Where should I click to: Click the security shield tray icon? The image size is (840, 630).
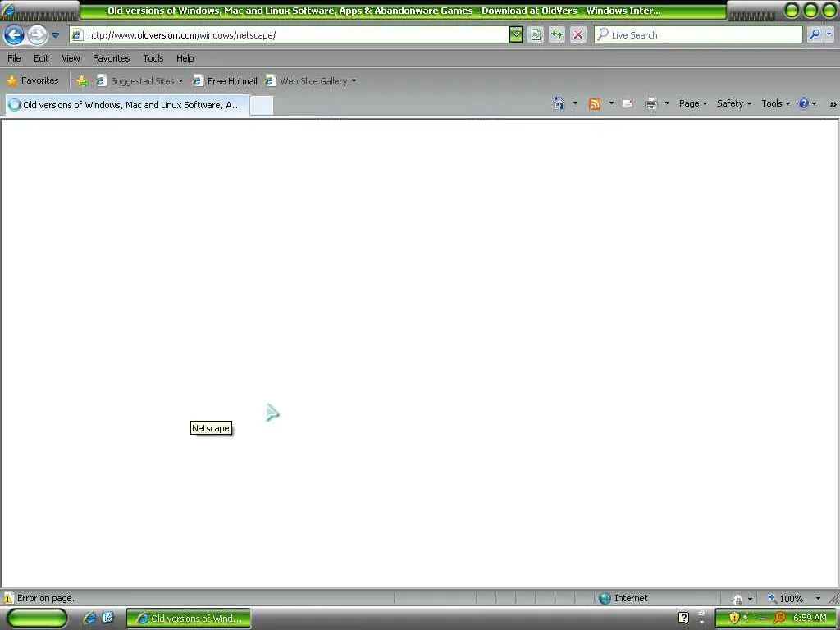pyautogui.click(x=734, y=618)
